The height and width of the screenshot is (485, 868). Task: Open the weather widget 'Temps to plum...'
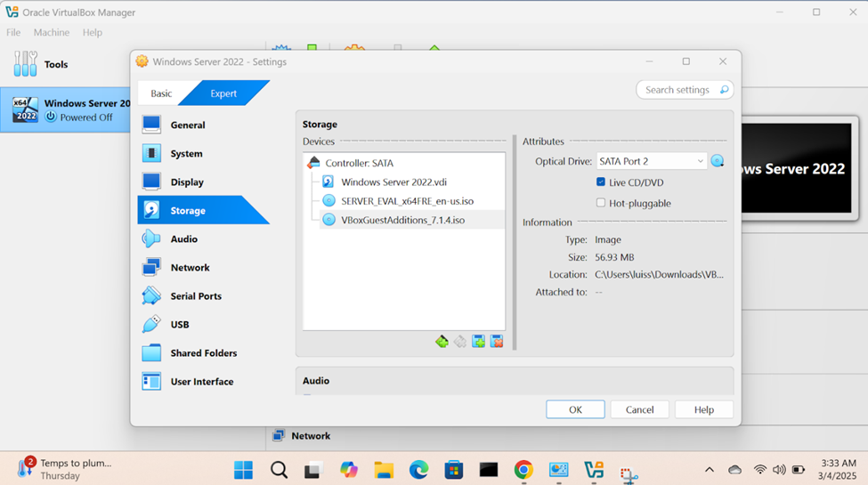pyautogui.click(x=64, y=469)
